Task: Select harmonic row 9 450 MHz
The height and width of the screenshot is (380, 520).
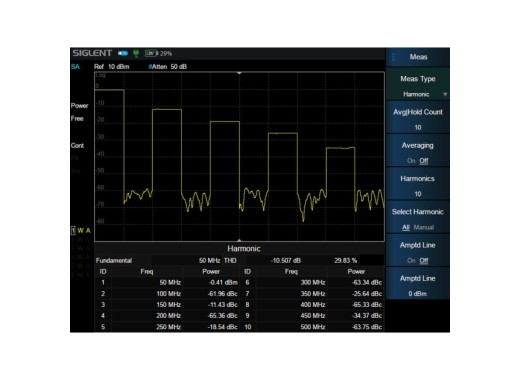Action: 313,316
